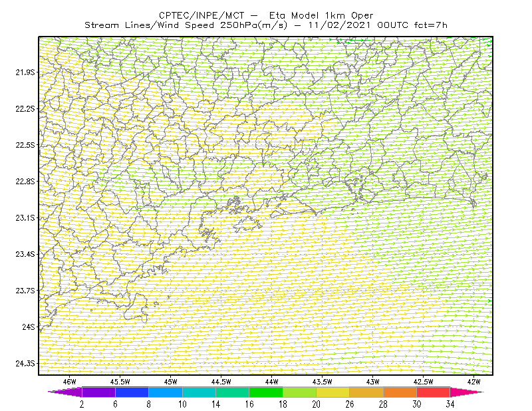The image size is (532, 411).
Task: Click the legend value '14'
Action: coord(215,404)
